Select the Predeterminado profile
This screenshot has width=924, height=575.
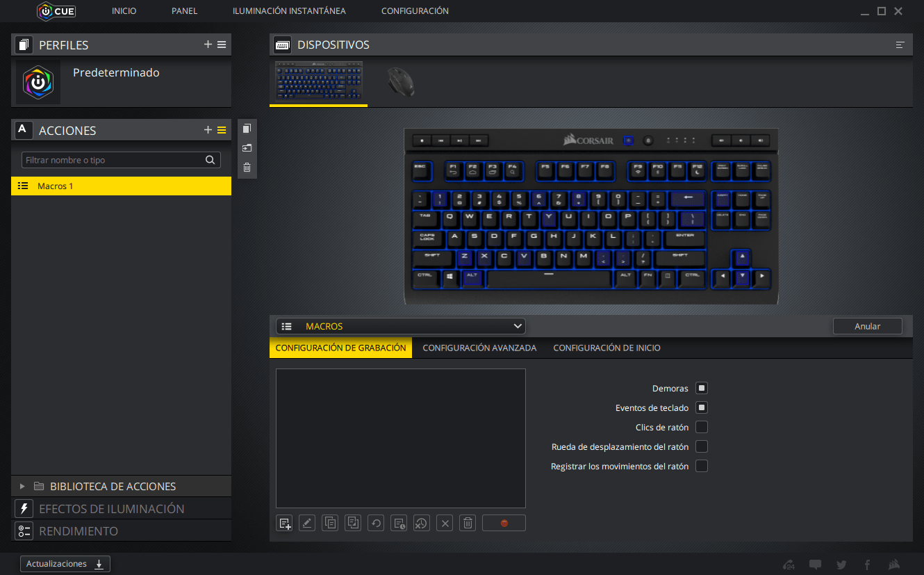coord(121,82)
